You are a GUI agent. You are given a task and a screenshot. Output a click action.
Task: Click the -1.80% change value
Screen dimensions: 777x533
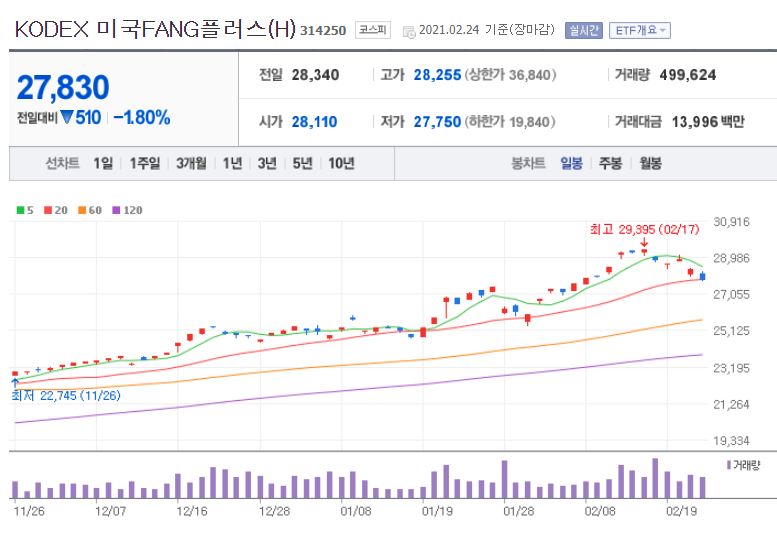142,118
